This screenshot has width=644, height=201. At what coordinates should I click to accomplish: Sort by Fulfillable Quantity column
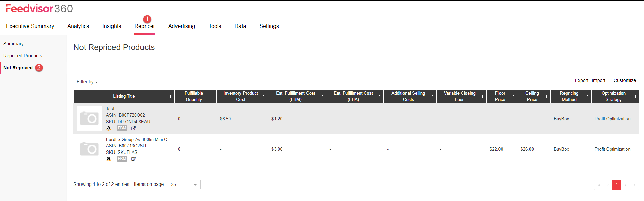[x=213, y=96]
